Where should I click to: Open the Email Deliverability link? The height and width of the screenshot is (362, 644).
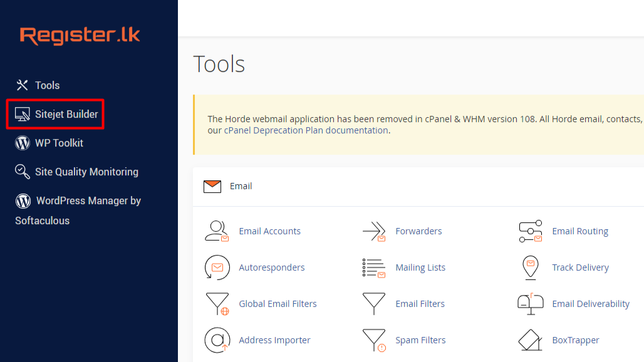[591, 304]
